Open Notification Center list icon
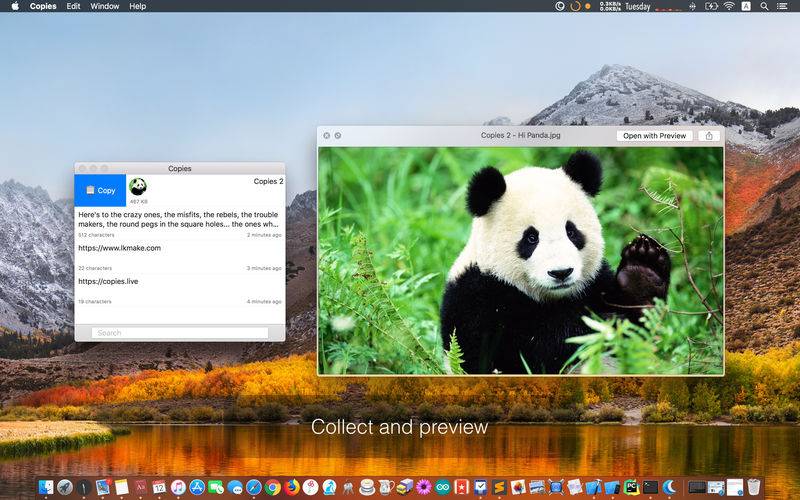 click(x=782, y=6)
